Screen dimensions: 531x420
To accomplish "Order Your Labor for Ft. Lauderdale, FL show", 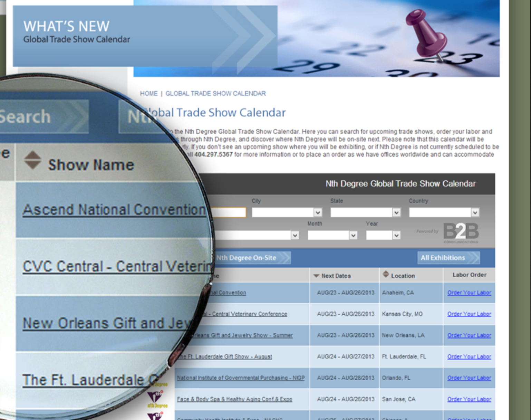I will coord(469,357).
